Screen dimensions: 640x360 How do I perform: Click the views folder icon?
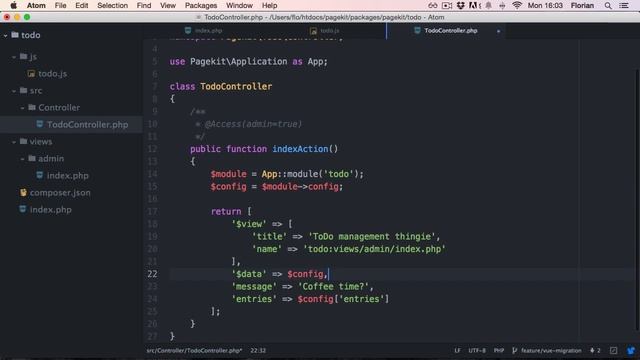pyautogui.click(x=23, y=141)
